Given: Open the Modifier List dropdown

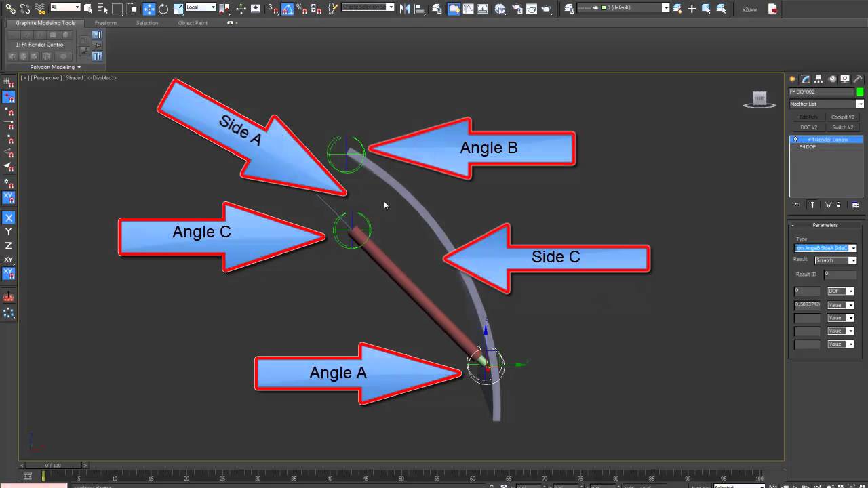Looking at the screenshot, I should tap(826, 104).
